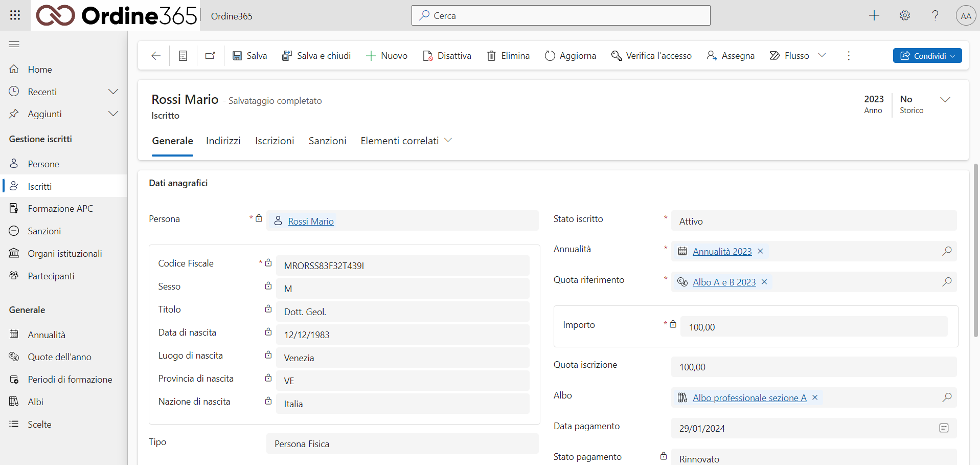Click the vertical page scrollbar
The image size is (980, 465).
975,251
